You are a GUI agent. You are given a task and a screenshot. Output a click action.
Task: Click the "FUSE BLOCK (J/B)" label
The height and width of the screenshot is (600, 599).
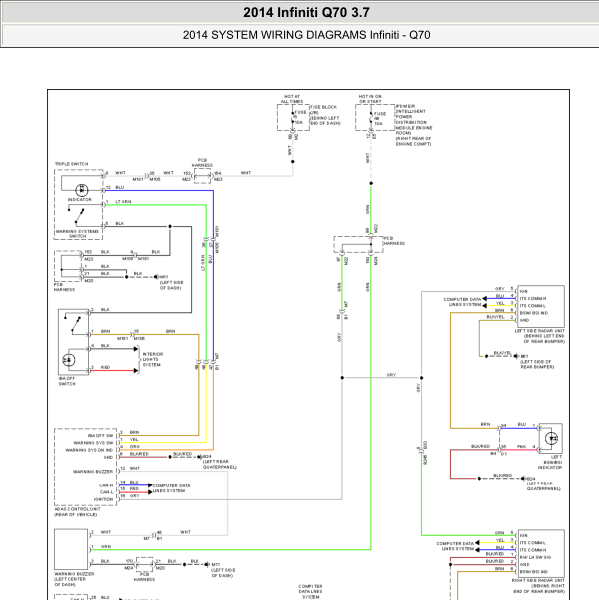[323, 110]
